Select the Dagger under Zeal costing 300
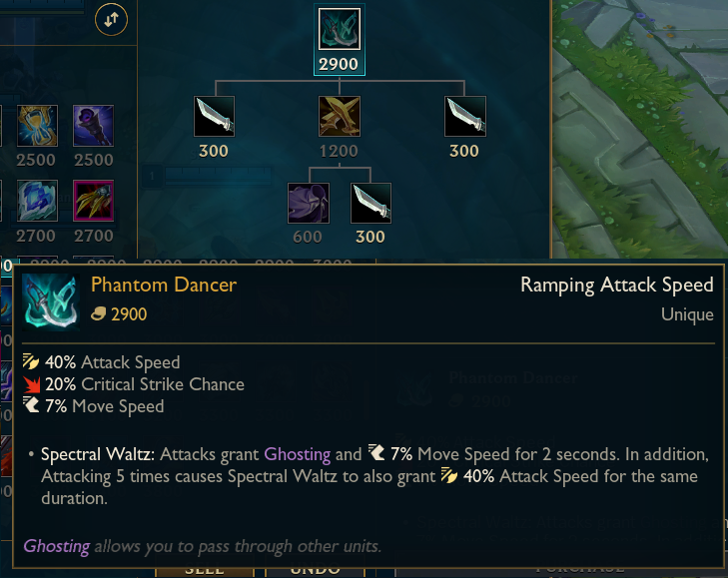 pos(370,203)
